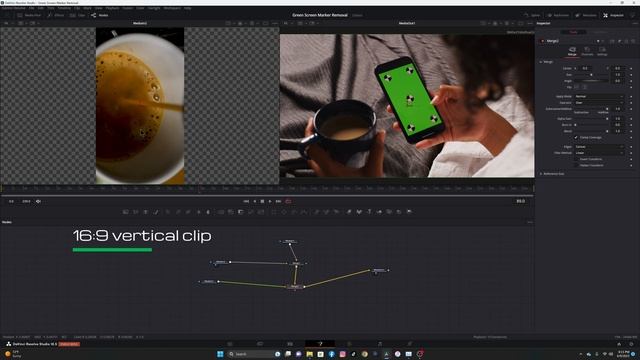Open the Apply Mode dropdown
Image resolution: width=640 pixels, height=360 pixels.
pyautogui.click(x=599, y=96)
